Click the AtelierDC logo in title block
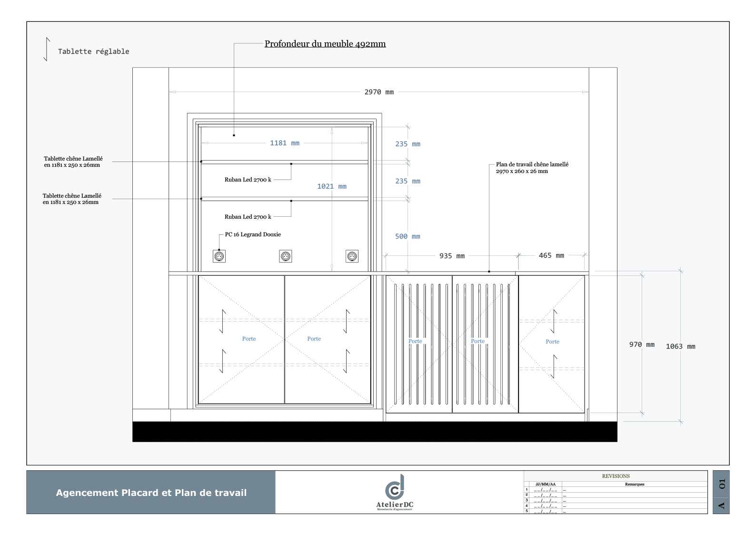The height and width of the screenshot is (535, 756). pos(395,492)
